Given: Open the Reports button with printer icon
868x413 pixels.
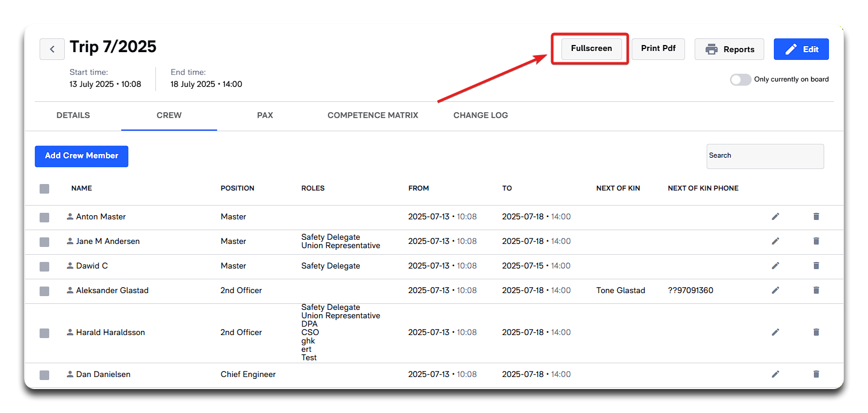Looking at the screenshot, I should tap(729, 49).
